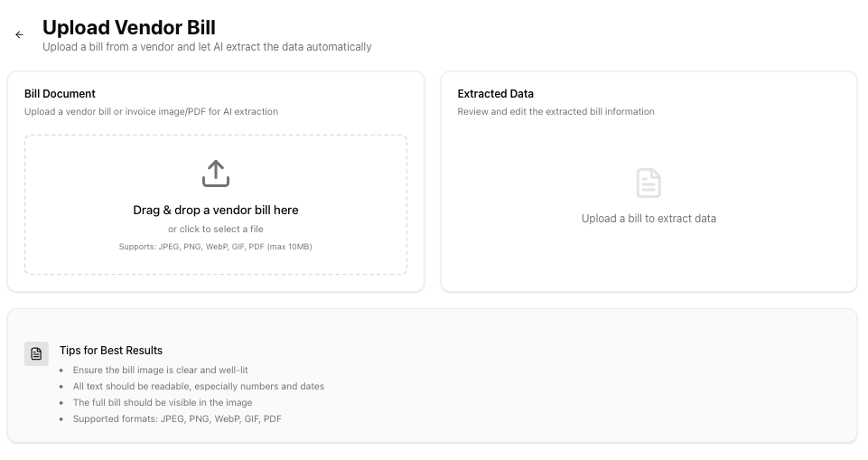Click "Drag & drop a vendor bill here"
The height and width of the screenshot is (460, 868).
[x=216, y=210]
